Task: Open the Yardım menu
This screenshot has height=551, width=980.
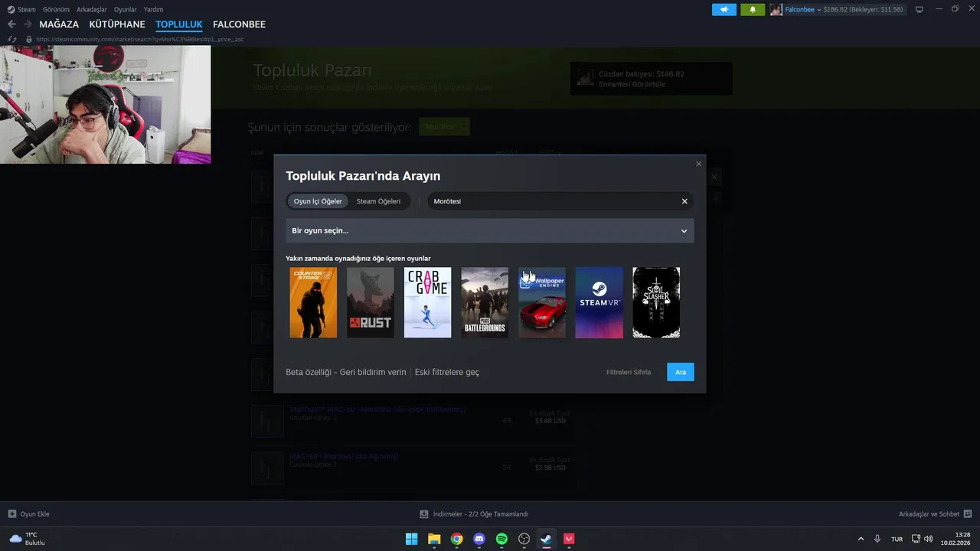Action: tap(154, 9)
